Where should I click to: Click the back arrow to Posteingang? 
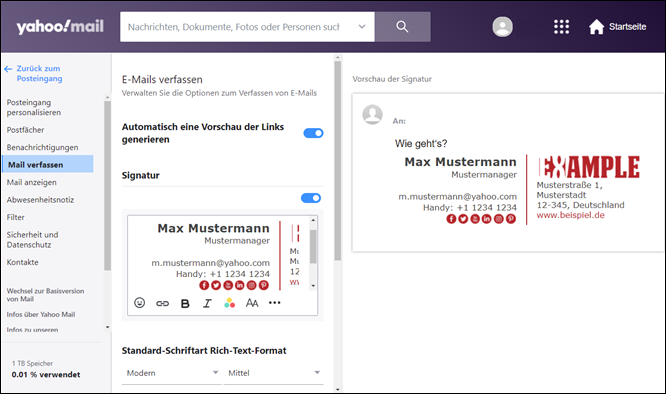pos(8,68)
